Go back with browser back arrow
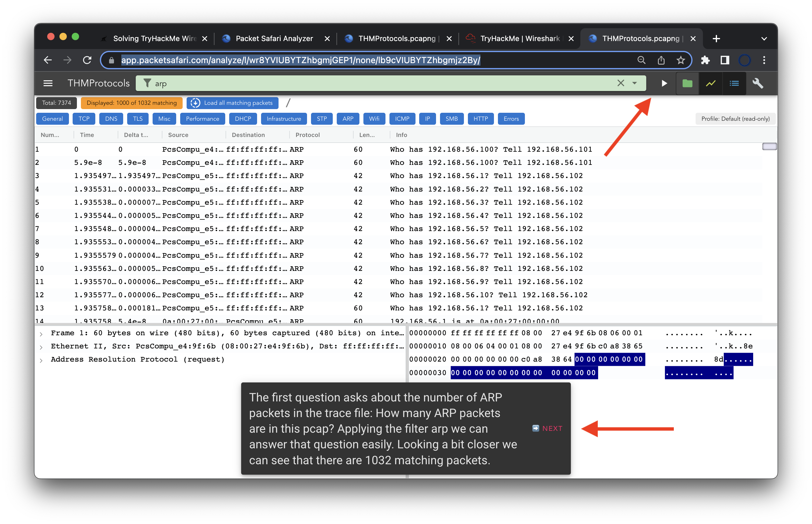The width and height of the screenshot is (812, 524). (48, 60)
